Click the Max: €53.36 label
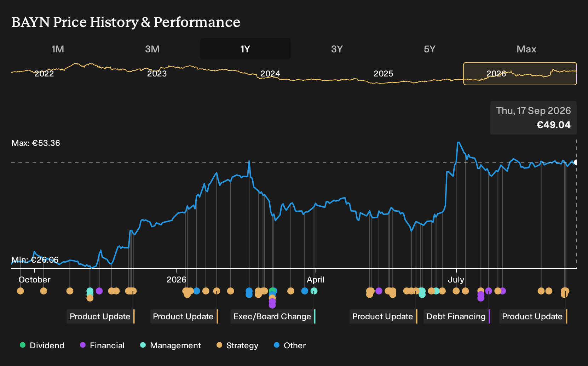The width and height of the screenshot is (588, 366). 36,143
